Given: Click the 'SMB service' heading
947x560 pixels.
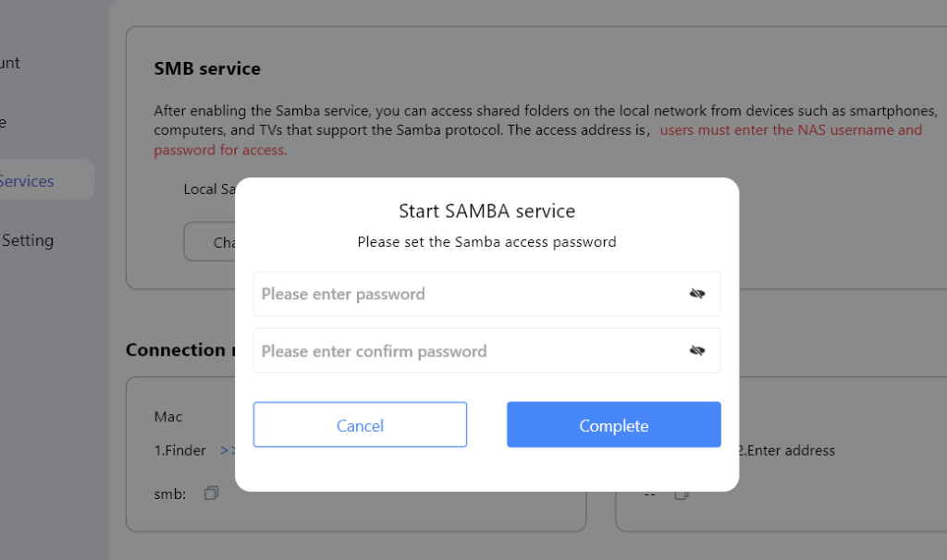Looking at the screenshot, I should pyautogui.click(x=207, y=68).
